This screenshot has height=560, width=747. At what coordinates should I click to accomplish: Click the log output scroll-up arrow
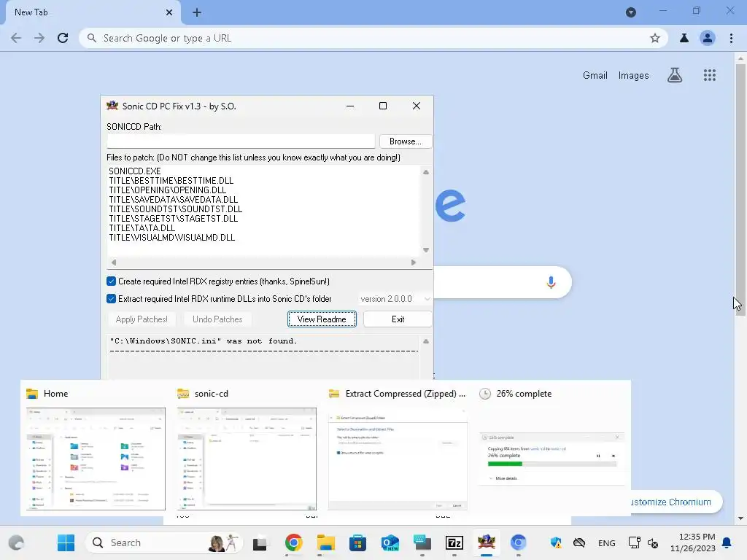point(426,341)
